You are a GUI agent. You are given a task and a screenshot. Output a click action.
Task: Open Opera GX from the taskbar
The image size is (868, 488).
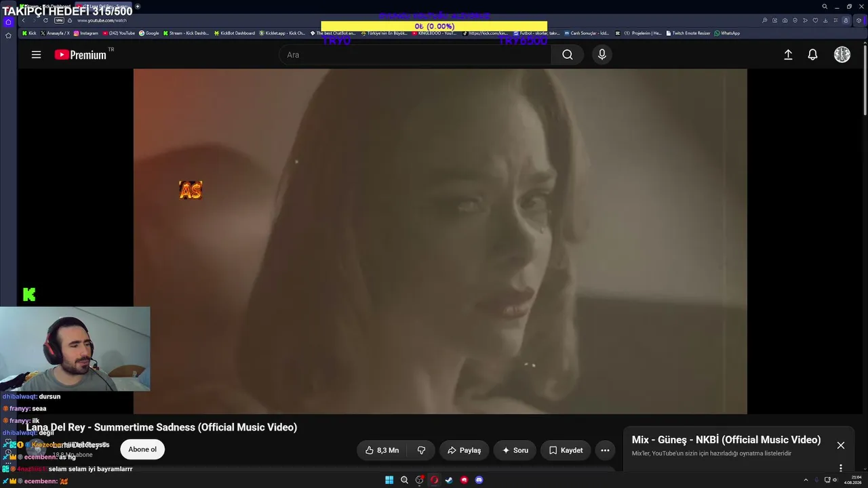434,480
